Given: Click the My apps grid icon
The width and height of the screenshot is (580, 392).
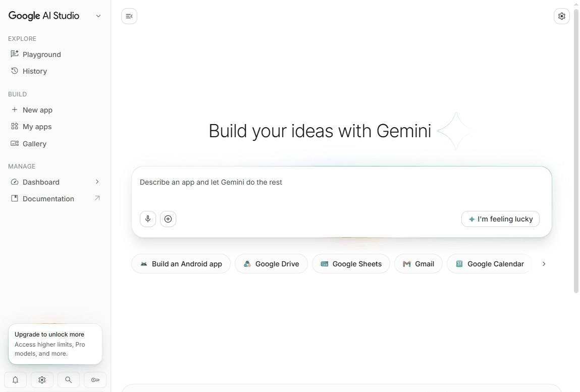Looking at the screenshot, I should 15,126.
